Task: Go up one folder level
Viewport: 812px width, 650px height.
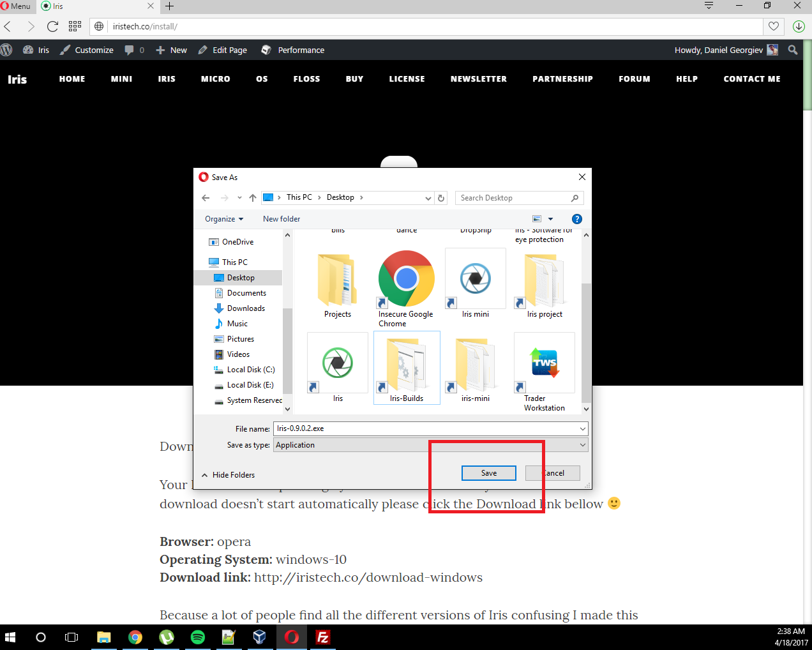Action: [253, 198]
